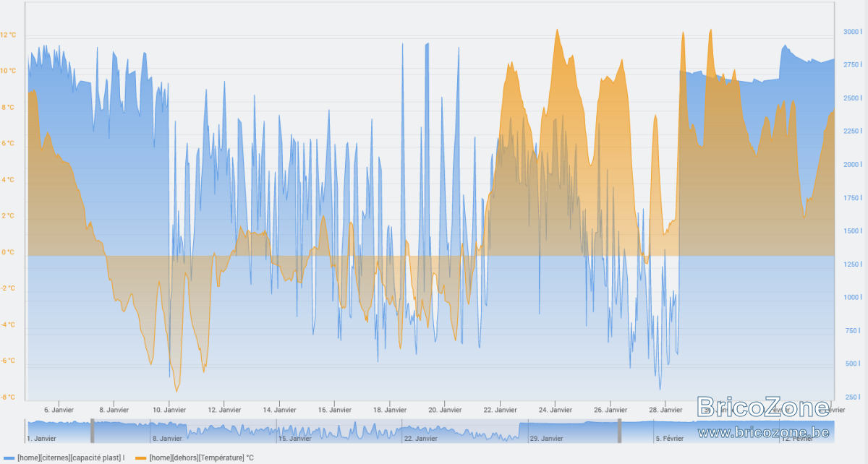Grab the navigator's right range handle
This screenshot has width=868, height=464.
pyautogui.click(x=619, y=431)
